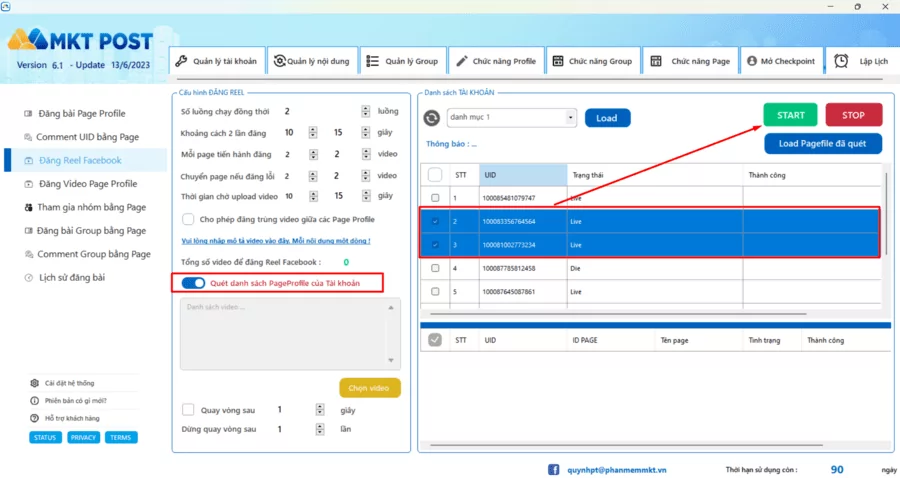Click the STATUS badge button

click(x=45, y=437)
